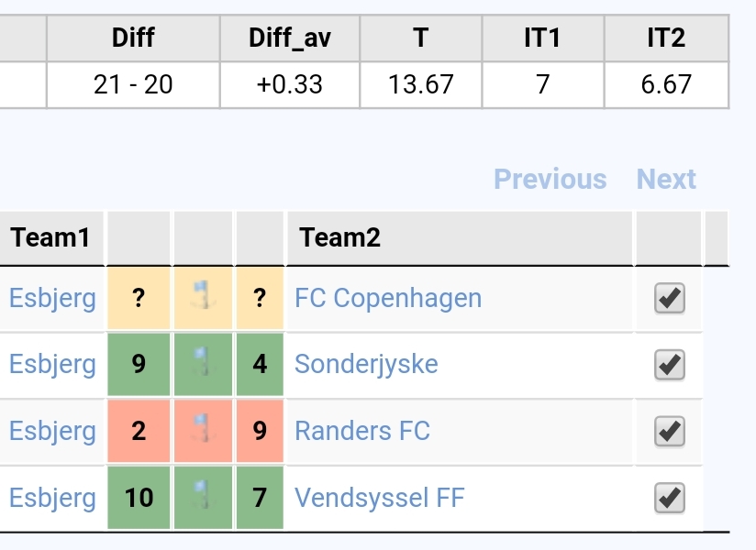Click the Diff_av column header
756x550 pixels.
[290, 38]
